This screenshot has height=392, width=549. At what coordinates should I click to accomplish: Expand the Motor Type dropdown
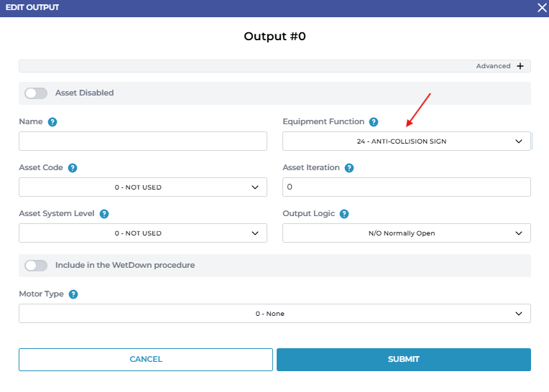coord(274,314)
